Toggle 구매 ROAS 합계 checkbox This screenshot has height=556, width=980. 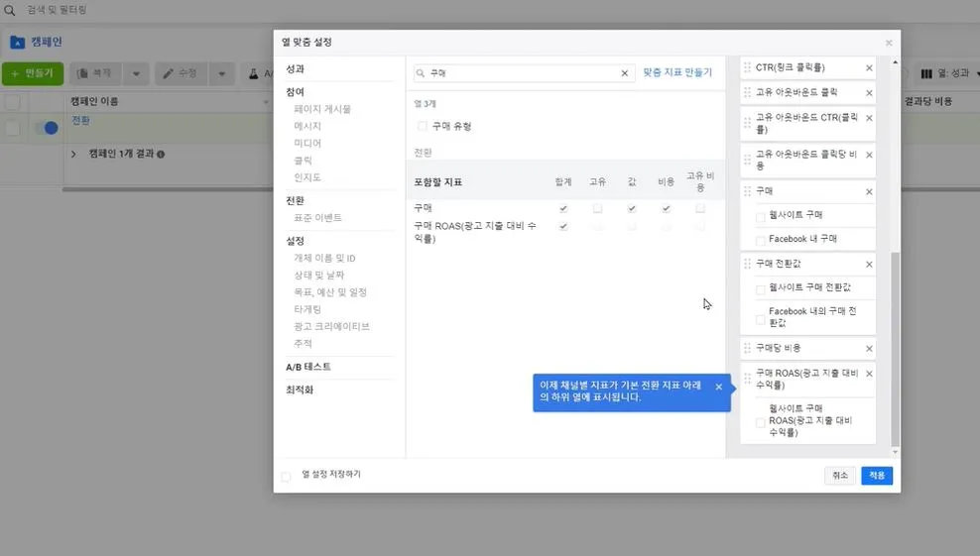[563, 226]
